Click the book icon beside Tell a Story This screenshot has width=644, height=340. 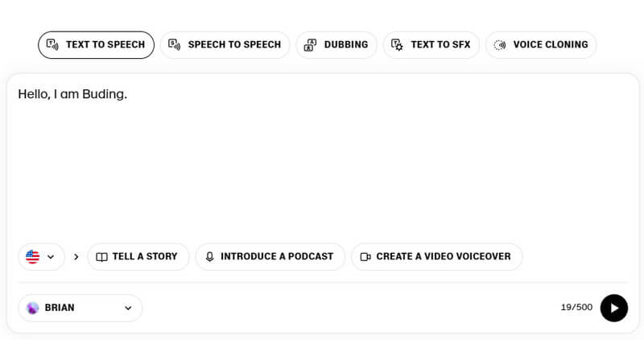tap(101, 257)
